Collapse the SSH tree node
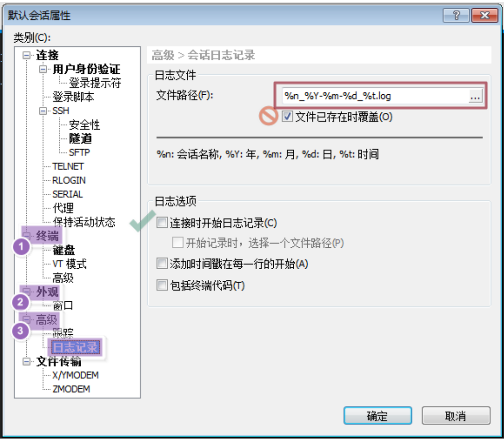 click(43, 111)
